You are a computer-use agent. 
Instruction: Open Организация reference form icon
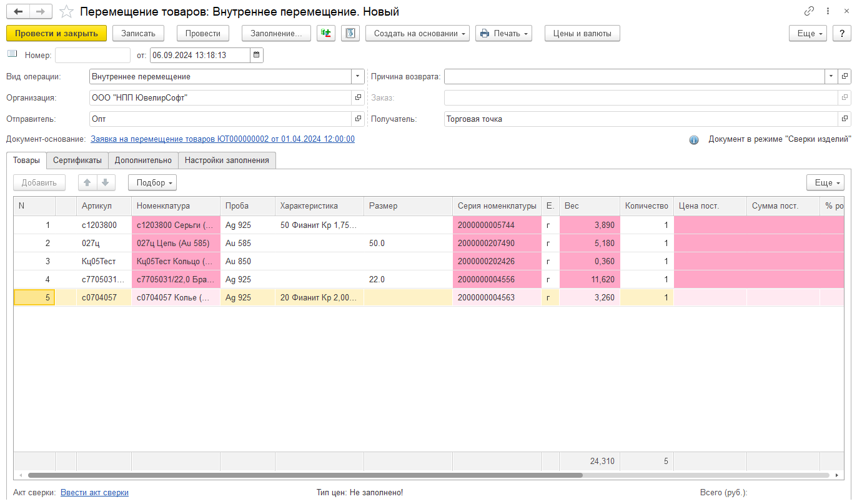pyautogui.click(x=359, y=97)
